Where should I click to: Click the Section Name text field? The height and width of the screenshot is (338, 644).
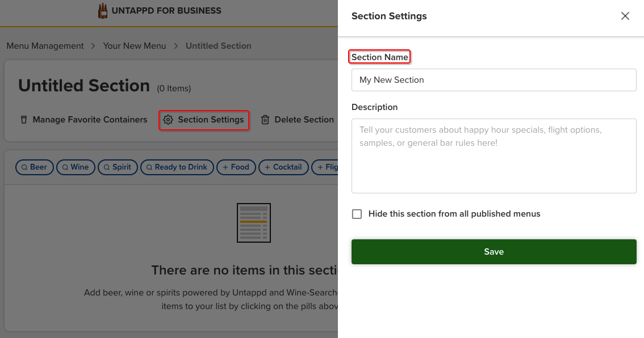point(494,80)
